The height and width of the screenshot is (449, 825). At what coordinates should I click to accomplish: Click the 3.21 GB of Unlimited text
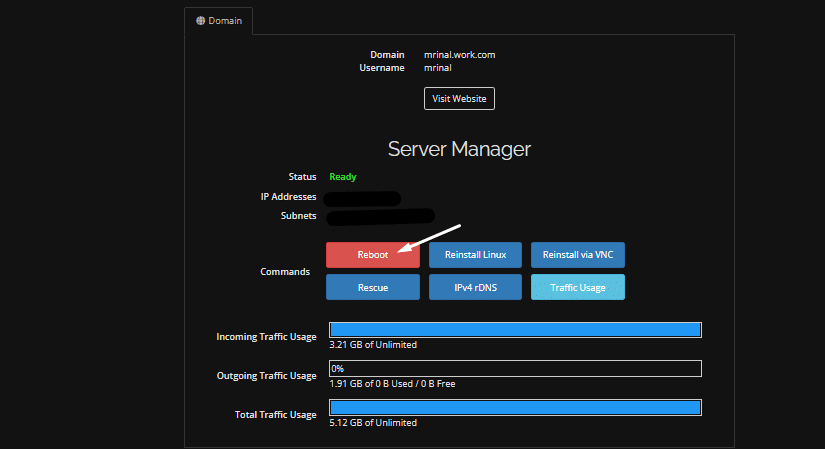(372, 345)
